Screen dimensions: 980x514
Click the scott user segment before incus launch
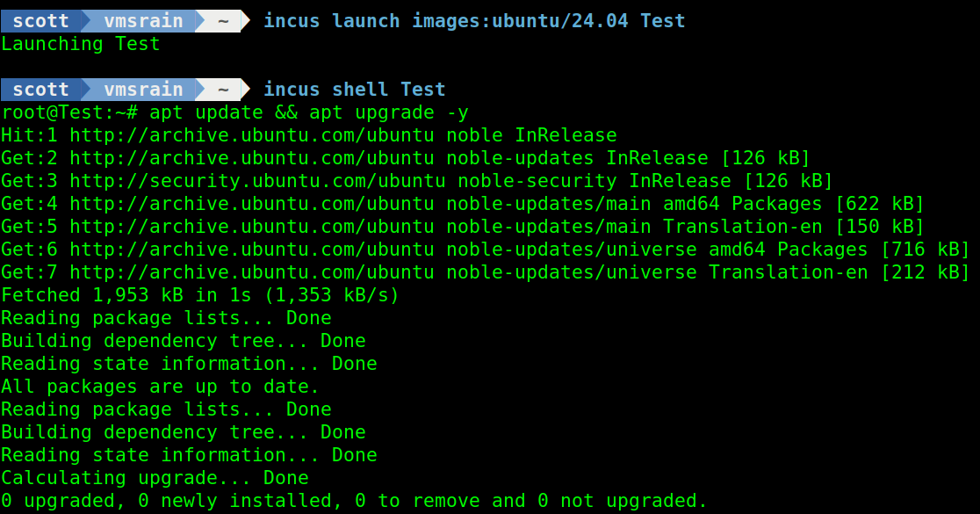(x=40, y=20)
